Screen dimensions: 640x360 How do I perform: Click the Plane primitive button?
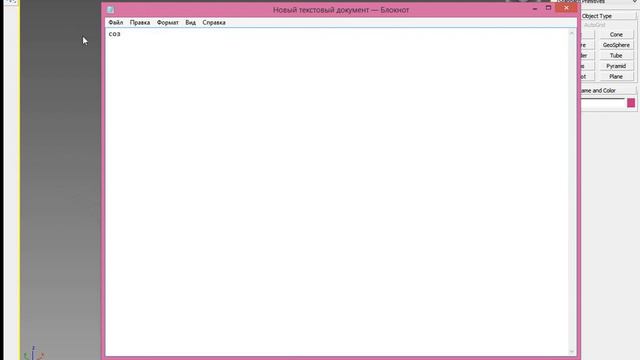[616, 76]
